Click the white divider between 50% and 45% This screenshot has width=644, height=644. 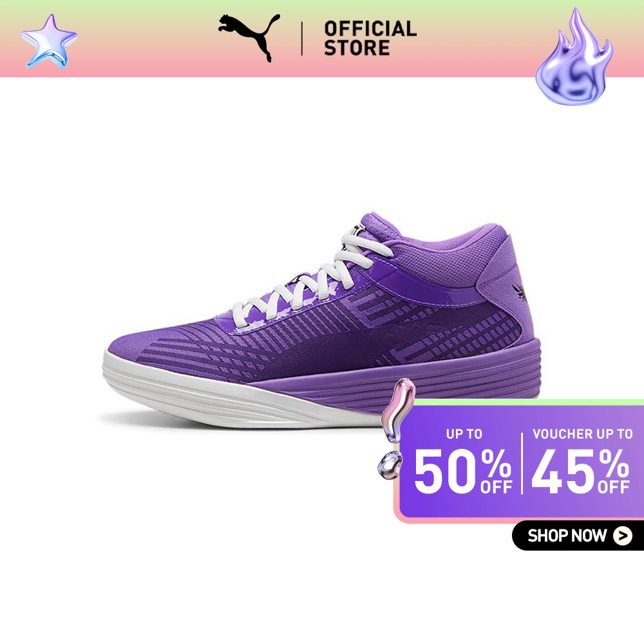522,463
